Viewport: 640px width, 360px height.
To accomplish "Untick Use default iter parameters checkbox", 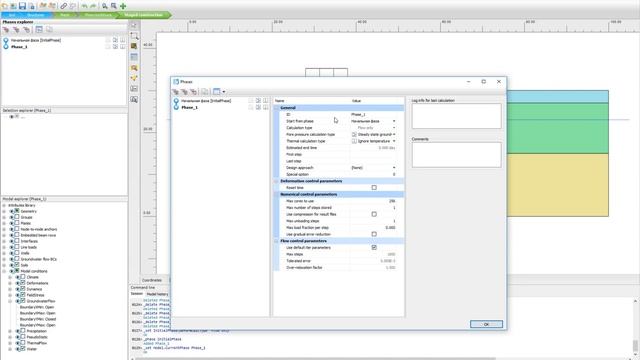I will tap(374, 247).
